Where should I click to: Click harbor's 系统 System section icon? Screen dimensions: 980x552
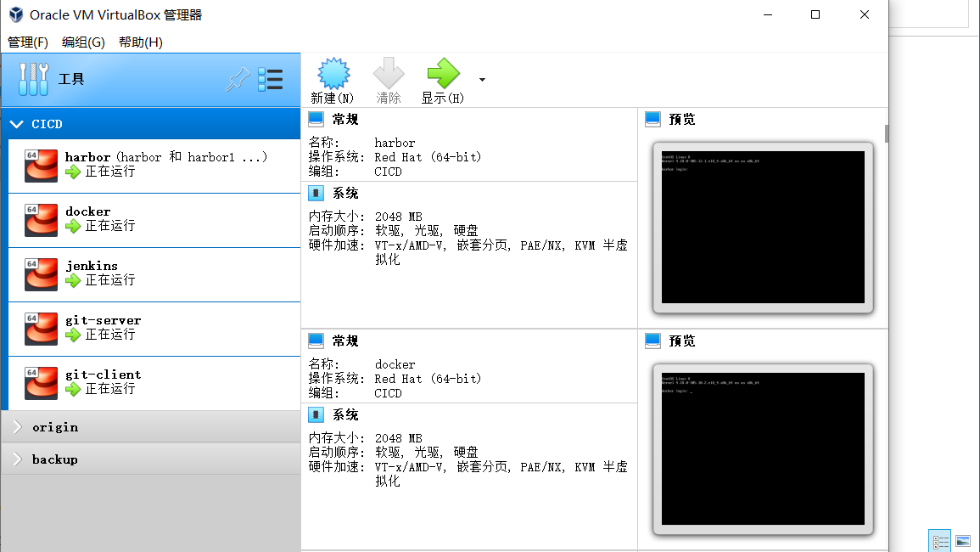316,193
